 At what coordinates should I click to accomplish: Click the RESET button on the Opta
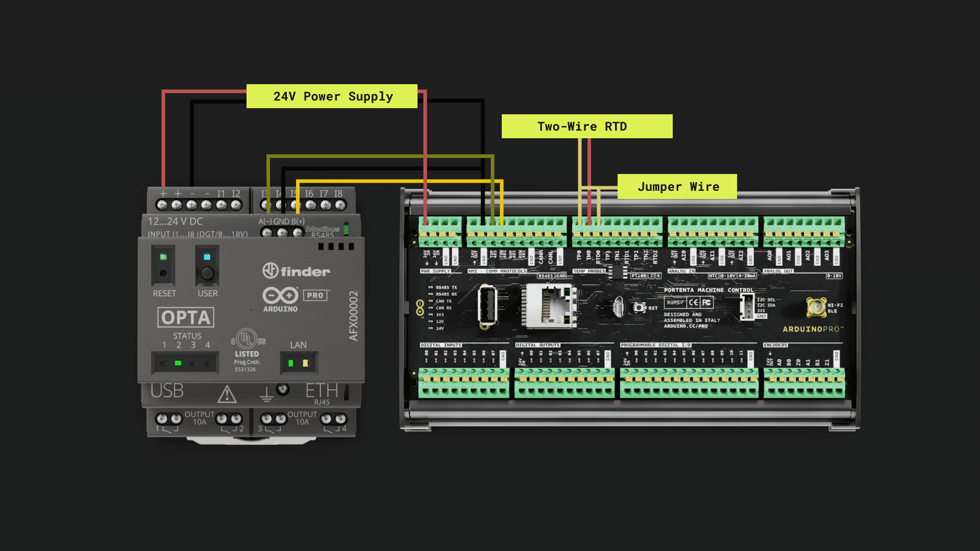pos(163,273)
